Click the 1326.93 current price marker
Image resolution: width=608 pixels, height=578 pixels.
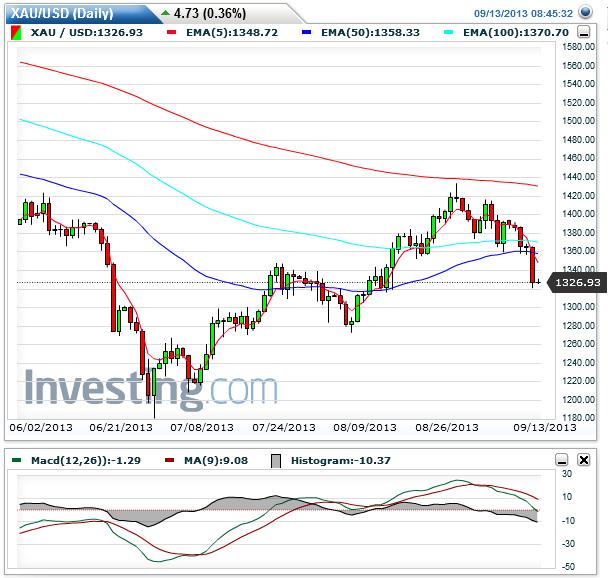click(x=577, y=283)
